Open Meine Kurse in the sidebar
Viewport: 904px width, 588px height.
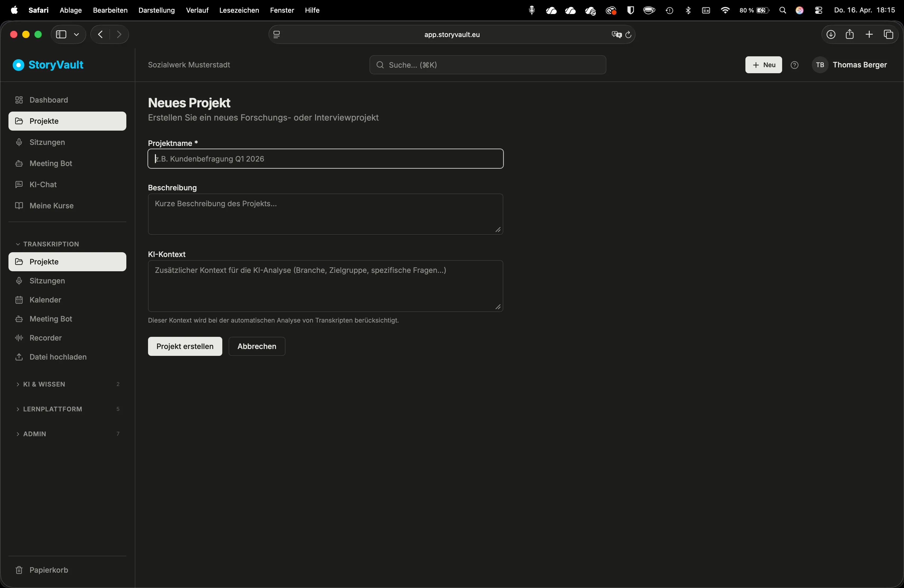tap(67, 205)
